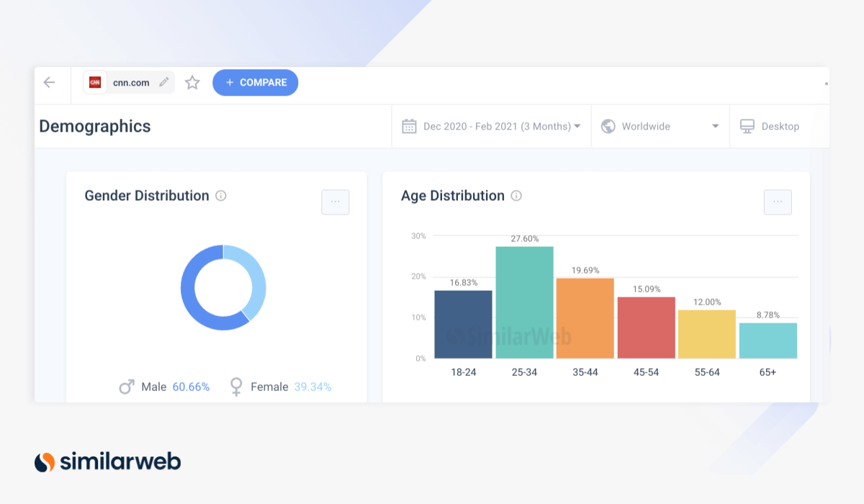
Task: Click the desktop monitor icon
Action: pos(747,126)
